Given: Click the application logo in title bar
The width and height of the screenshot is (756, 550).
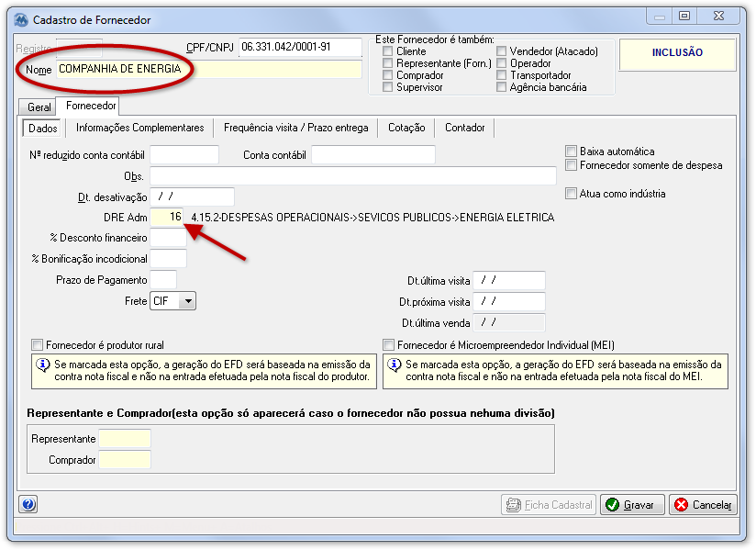Looking at the screenshot, I should pyautogui.click(x=21, y=20).
